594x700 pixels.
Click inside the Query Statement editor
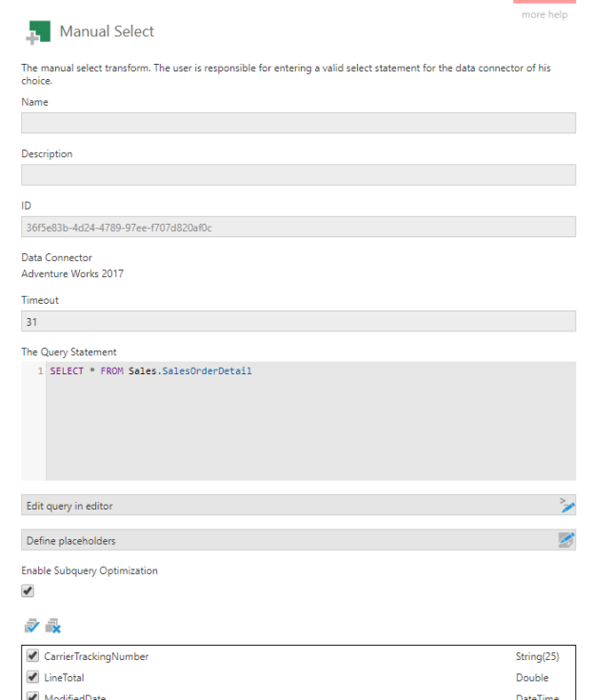coord(309,424)
